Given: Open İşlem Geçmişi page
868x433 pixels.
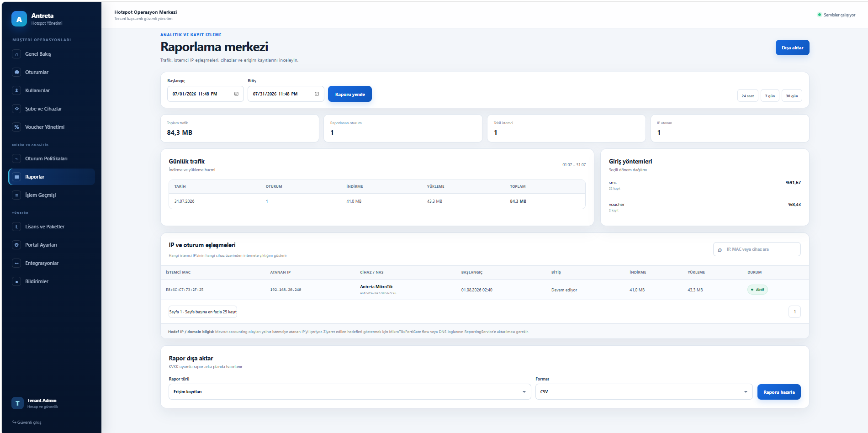Looking at the screenshot, I should [x=52, y=195].
